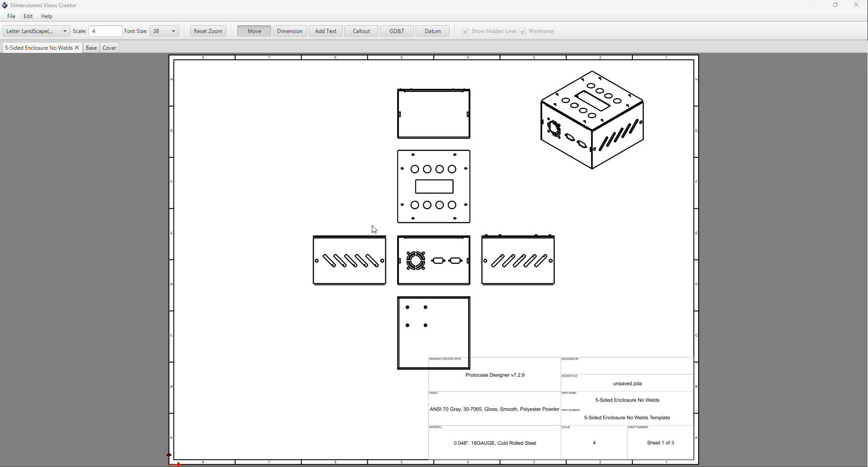Open the Letter Landscape paper size dropdown
This screenshot has width=868, height=467.
37,31
